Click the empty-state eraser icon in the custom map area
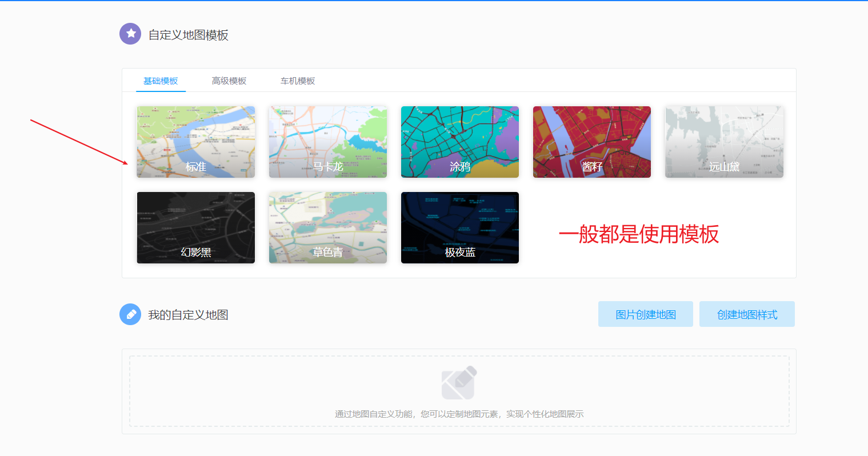Image resolution: width=868 pixels, height=456 pixels. 459,382
